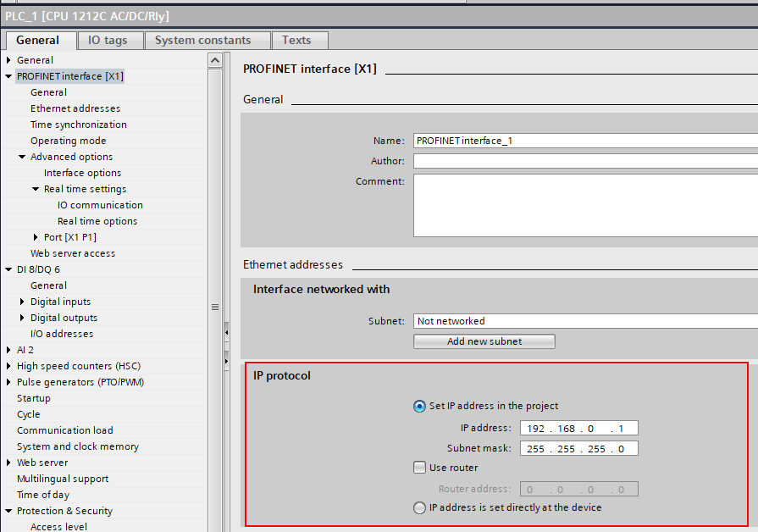The image size is (758, 532).
Task: Open Interface options
Action: click(x=82, y=173)
